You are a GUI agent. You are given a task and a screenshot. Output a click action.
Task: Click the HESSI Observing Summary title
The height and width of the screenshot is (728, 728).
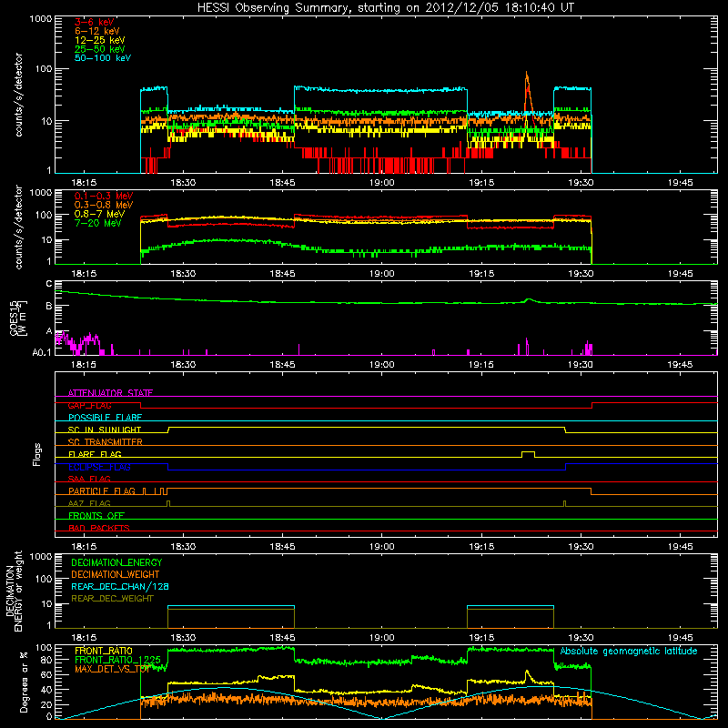(x=385, y=8)
